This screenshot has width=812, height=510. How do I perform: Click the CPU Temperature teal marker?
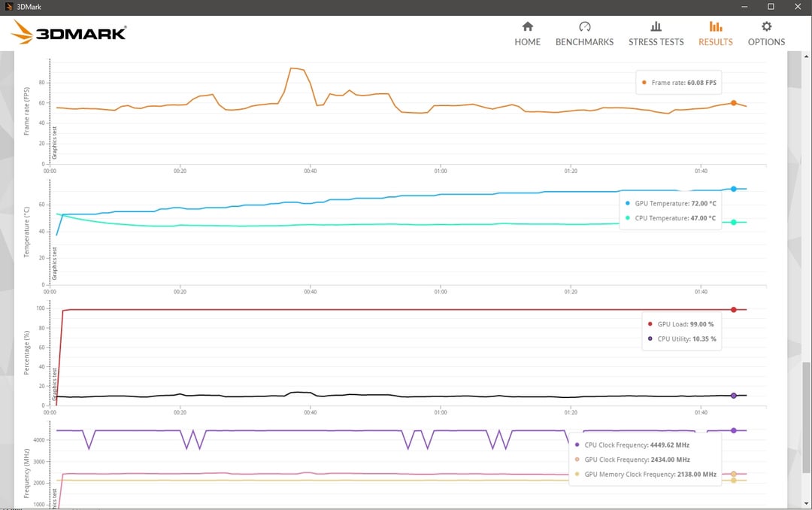pyautogui.click(x=733, y=223)
